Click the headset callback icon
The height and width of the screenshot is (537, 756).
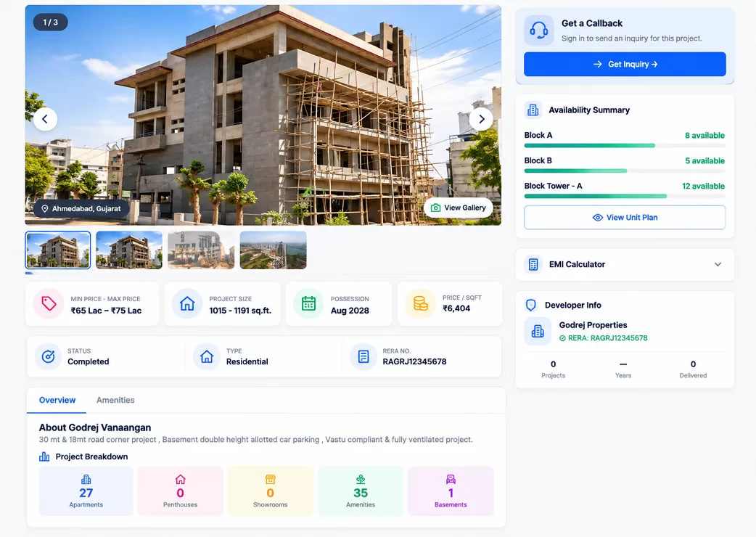coord(538,30)
